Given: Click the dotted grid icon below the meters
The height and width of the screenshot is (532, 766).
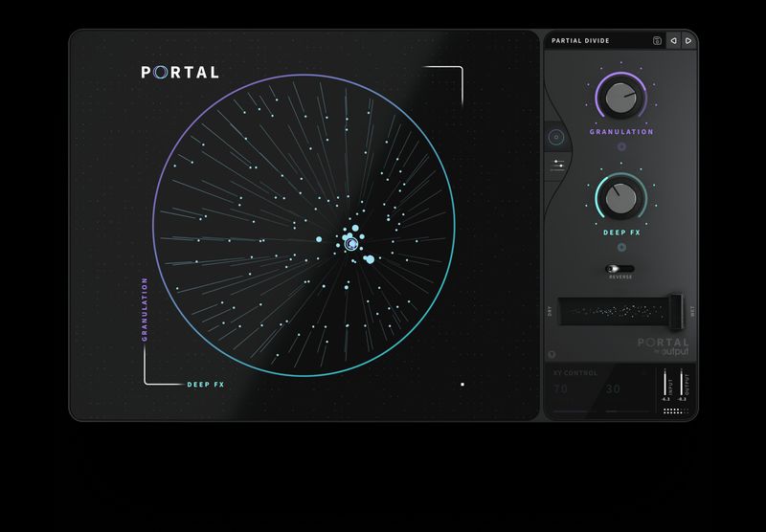Looking at the screenshot, I should (x=676, y=410).
